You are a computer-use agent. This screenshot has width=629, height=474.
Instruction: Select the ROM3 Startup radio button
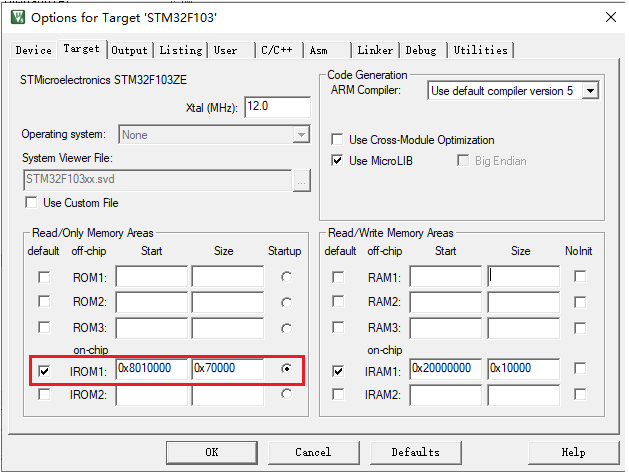tap(286, 329)
